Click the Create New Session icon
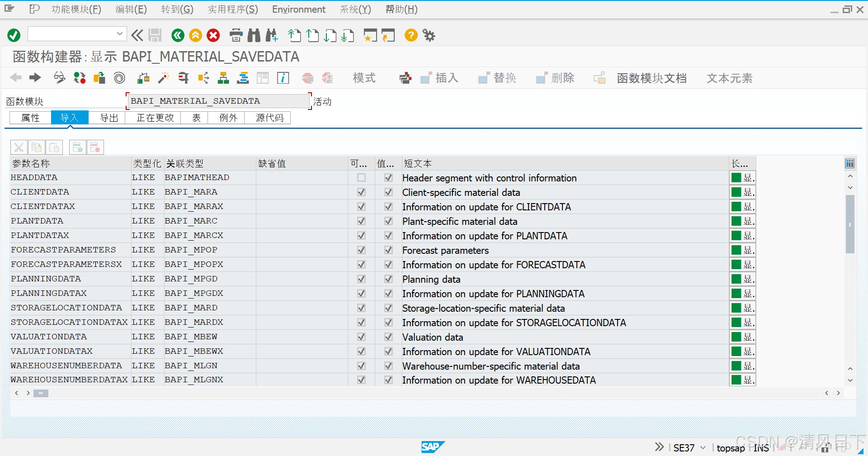This screenshot has width=868, height=456. coord(370,35)
